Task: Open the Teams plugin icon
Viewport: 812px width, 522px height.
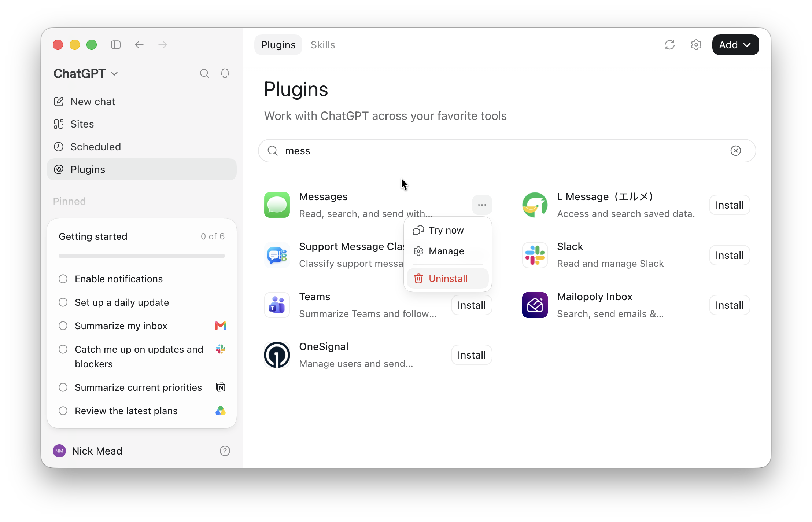Action: click(277, 305)
